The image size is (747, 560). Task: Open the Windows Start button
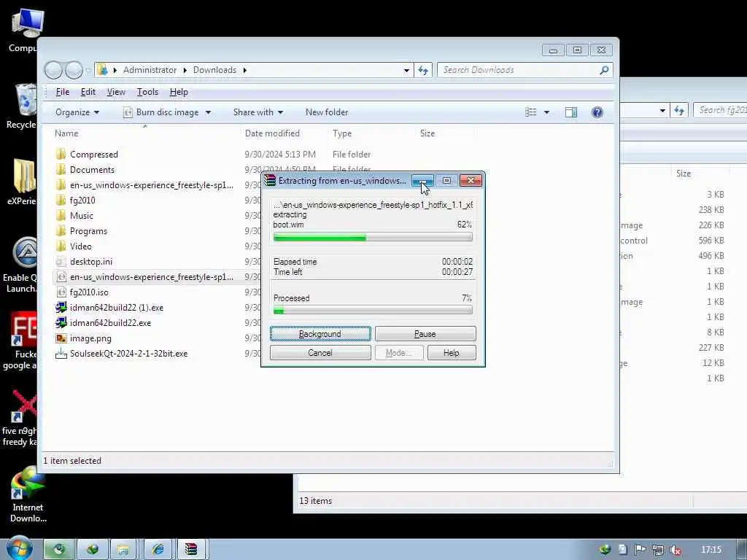[x=19, y=548]
